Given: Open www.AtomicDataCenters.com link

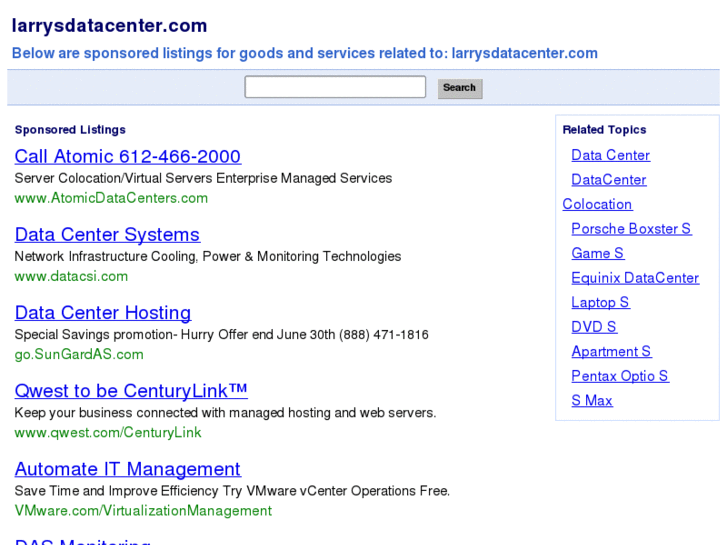Looking at the screenshot, I should [111, 198].
